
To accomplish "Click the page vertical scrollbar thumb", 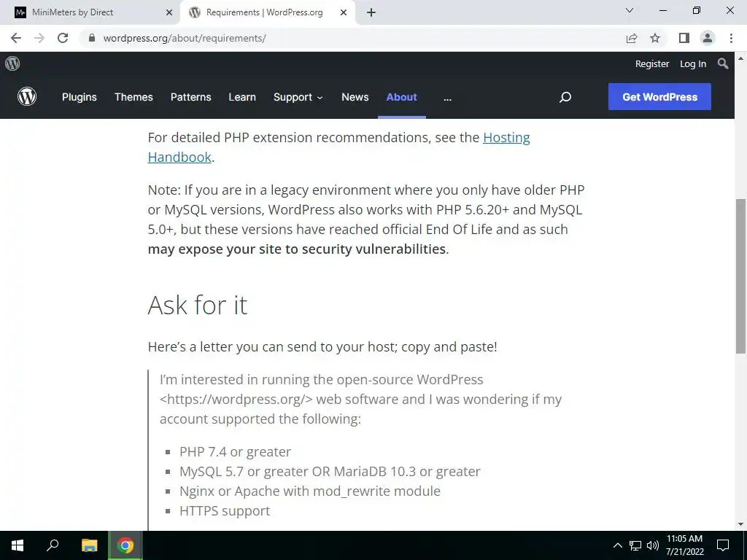I will point(740,276).
